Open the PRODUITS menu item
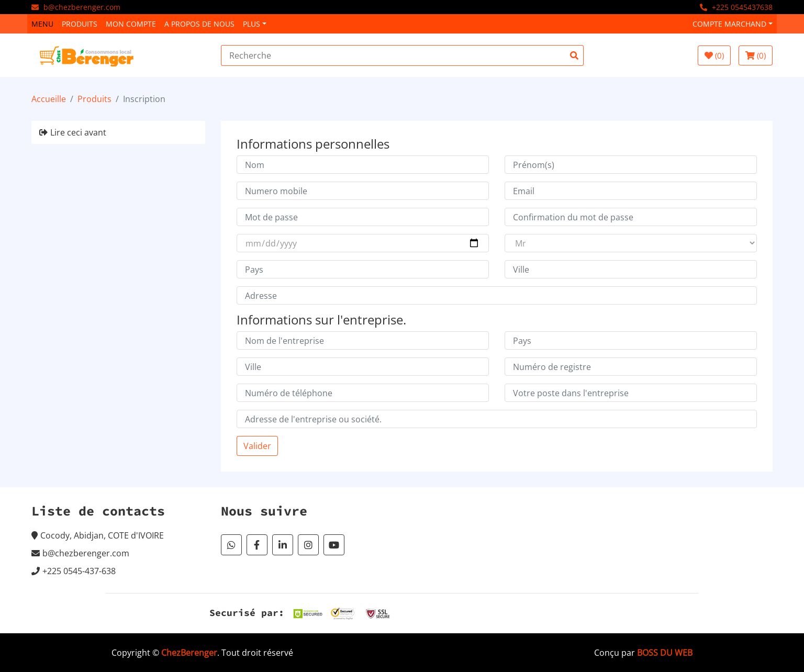Viewport: 804px width, 672px height. 80,24
